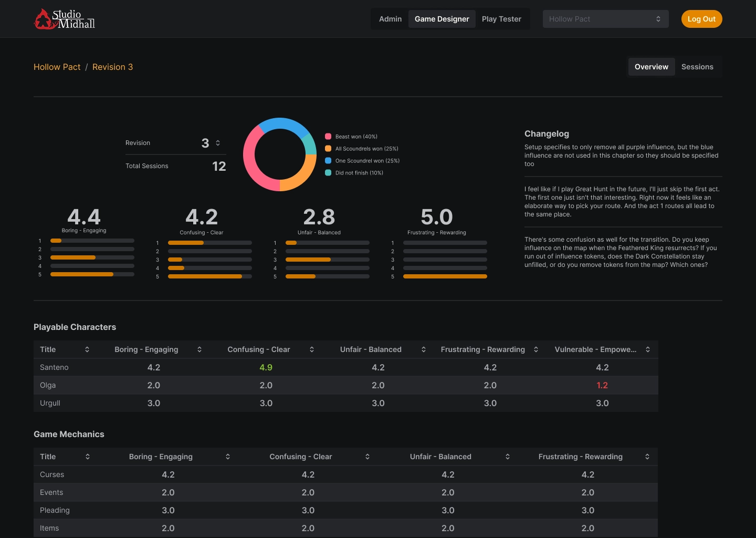Click the 'All Scoundrels won' orange legend dot
Image resolution: width=756 pixels, height=538 pixels.
(329, 149)
